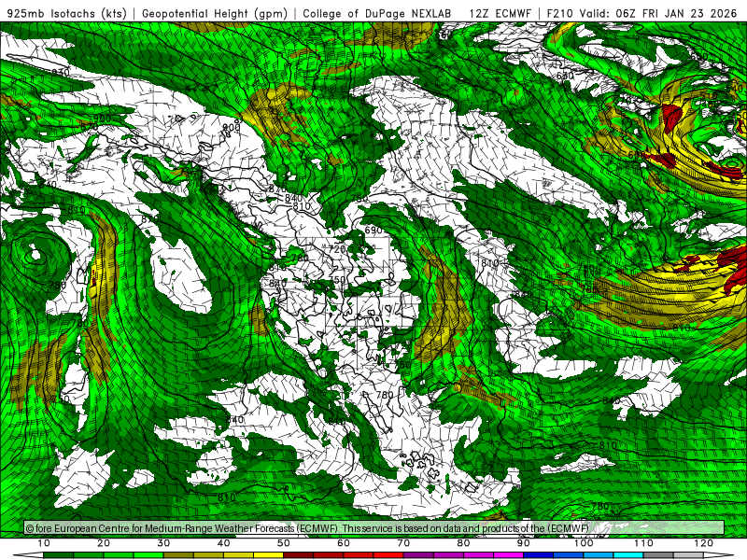Click the '100' label on the color scale
The image size is (747, 560).
coord(584,543)
